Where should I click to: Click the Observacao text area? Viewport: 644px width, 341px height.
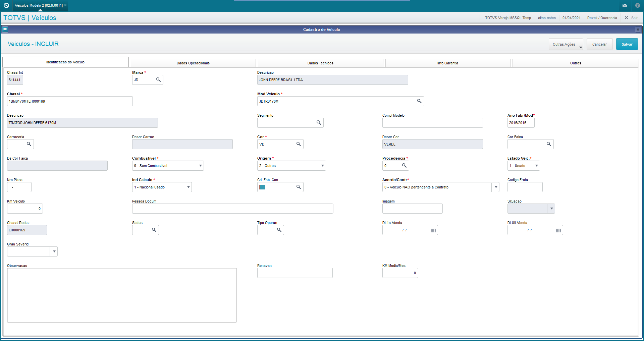[x=122, y=295]
